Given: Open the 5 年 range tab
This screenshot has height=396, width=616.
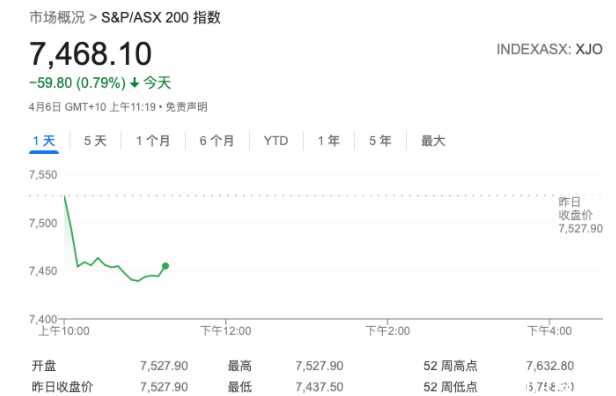Looking at the screenshot, I should coord(380,141).
